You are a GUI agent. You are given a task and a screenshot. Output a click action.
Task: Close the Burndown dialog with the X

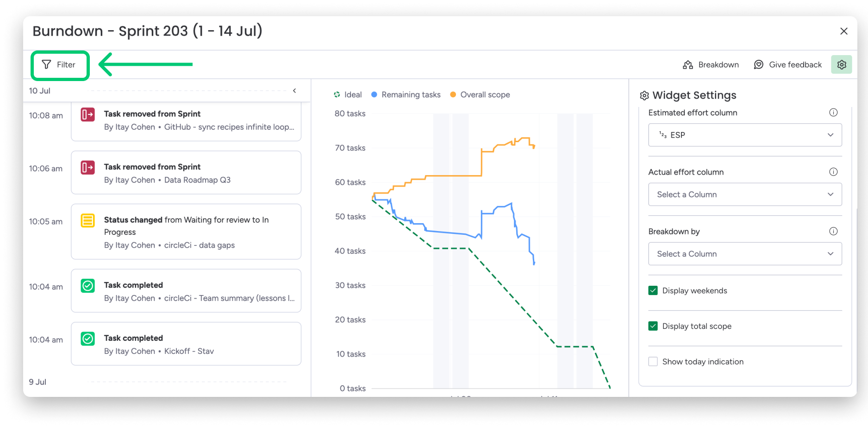(844, 31)
